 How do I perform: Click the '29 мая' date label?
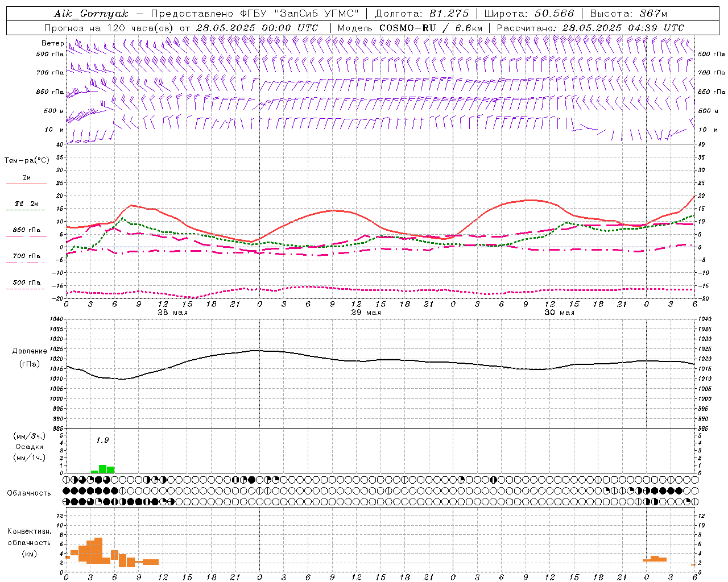pyautogui.click(x=366, y=313)
